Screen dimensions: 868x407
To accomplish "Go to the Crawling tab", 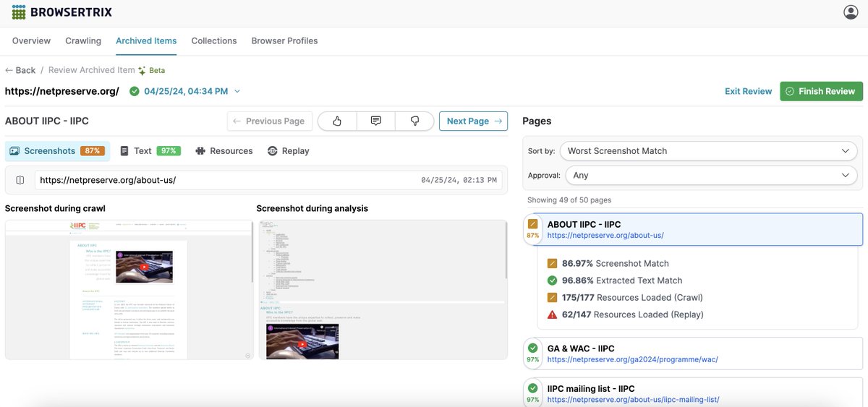I will (x=83, y=41).
